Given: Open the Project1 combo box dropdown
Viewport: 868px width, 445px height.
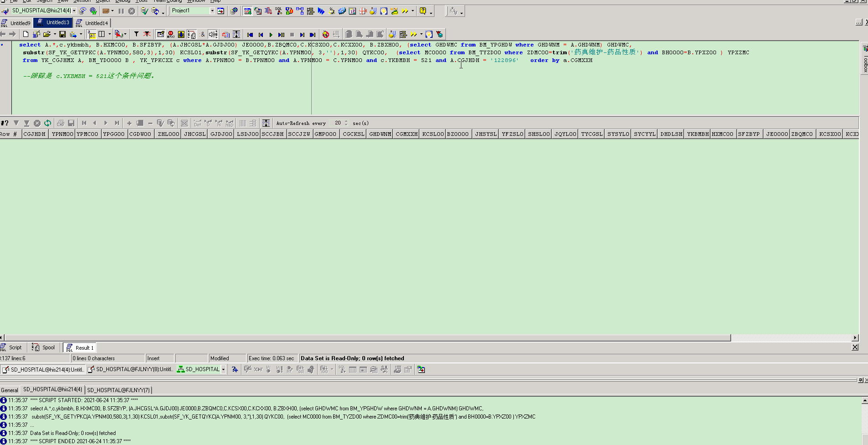Looking at the screenshot, I should [x=212, y=11].
